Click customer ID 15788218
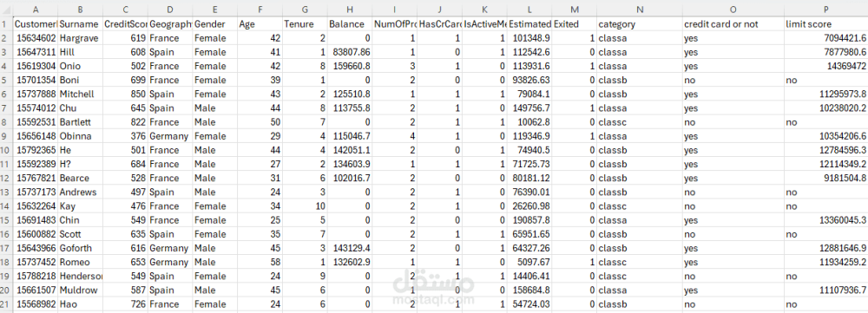The image size is (868, 313). click(x=36, y=276)
